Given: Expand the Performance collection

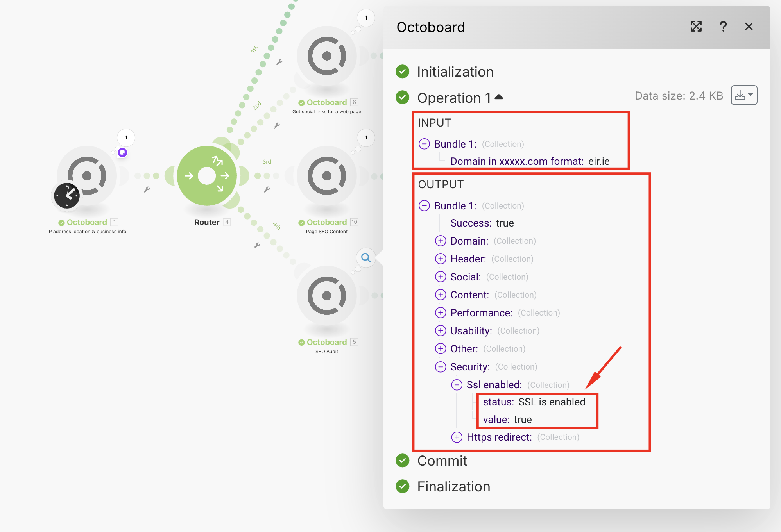Looking at the screenshot, I should pos(441,313).
